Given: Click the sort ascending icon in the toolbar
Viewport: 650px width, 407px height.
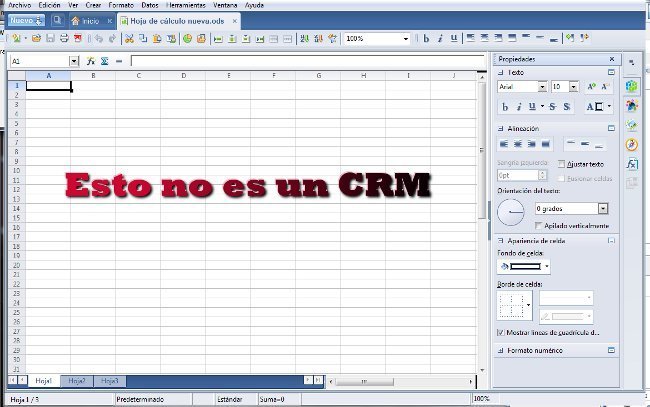Looking at the screenshot, I should tap(305, 39).
